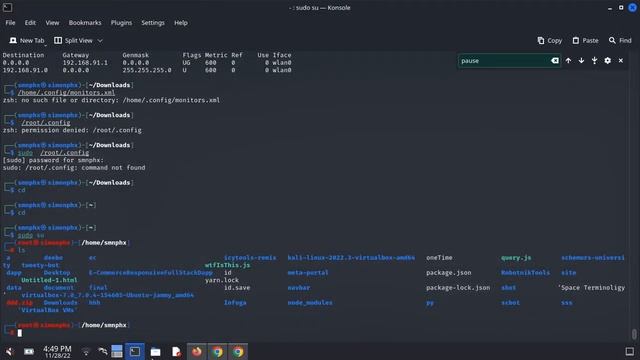Click the 'wtfIsThis.js' file name

pyautogui.click(x=227, y=265)
